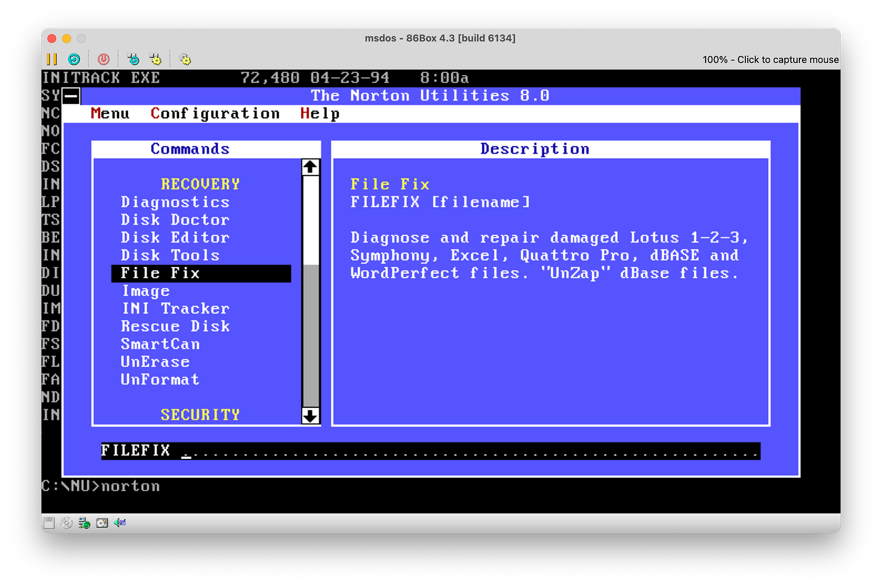
Task: Click the Commands scrollbar gray track
Action: point(310,336)
